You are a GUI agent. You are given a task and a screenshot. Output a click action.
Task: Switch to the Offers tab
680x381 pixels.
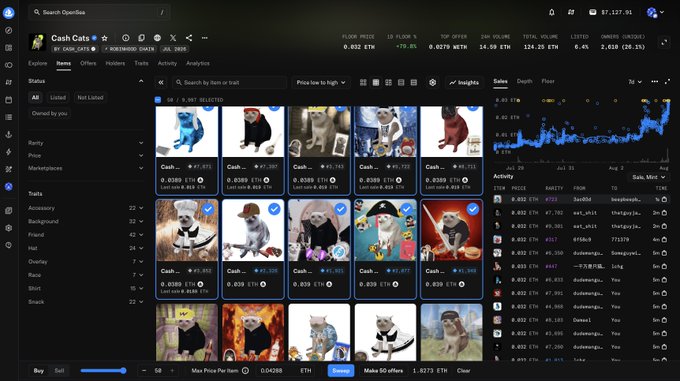(88, 63)
